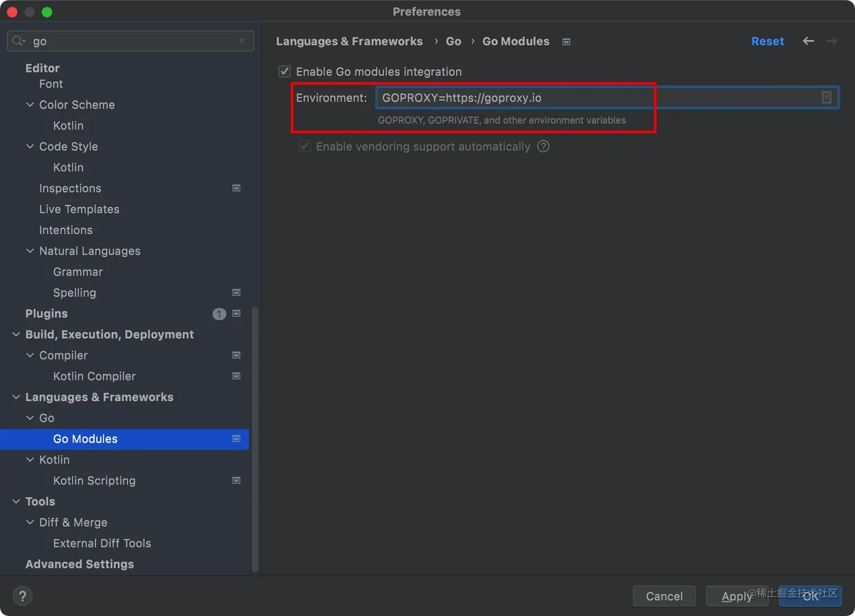This screenshot has width=855, height=616.
Task: Open Advanced Settings
Action: click(x=80, y=565)
